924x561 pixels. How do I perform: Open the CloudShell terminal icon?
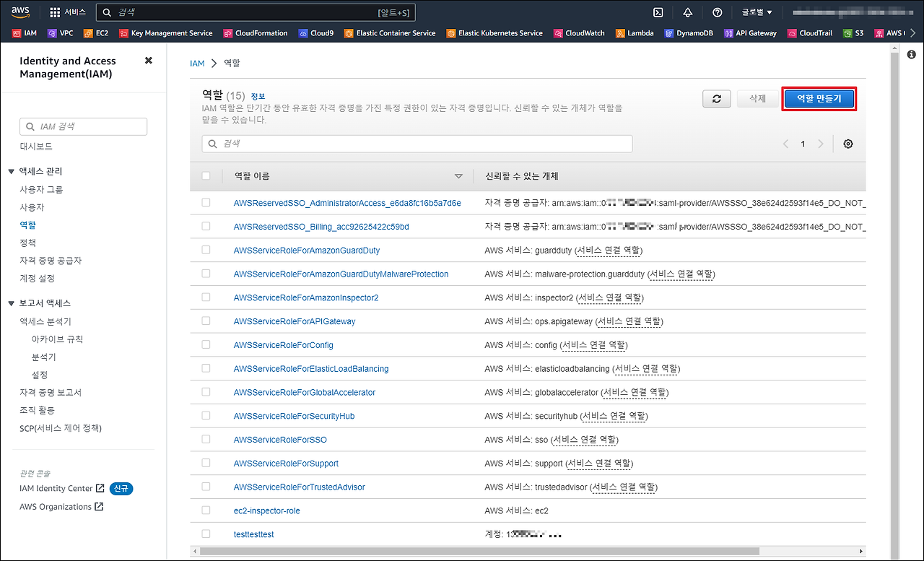(x=658, y=12)
